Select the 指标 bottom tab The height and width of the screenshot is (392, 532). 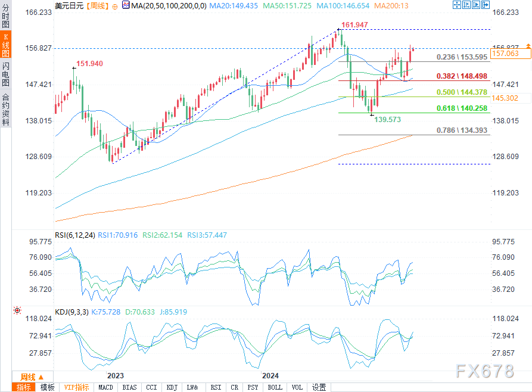[x=23, y=387]
